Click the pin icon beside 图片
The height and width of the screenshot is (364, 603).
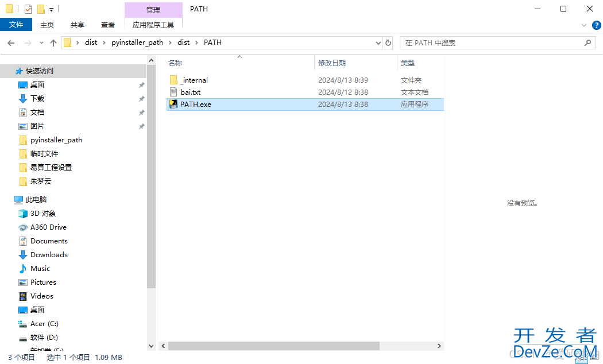[x=141, y=126]
